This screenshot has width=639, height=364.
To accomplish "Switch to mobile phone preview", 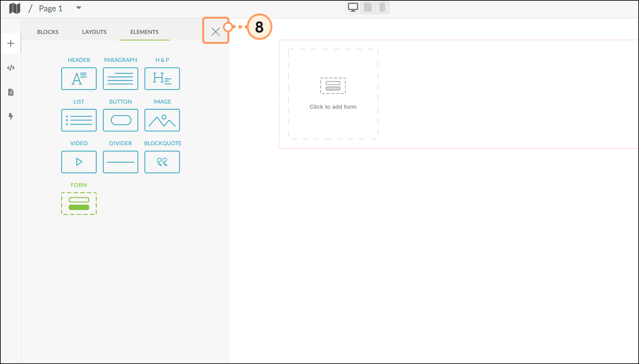I will (x=382, y=7).
